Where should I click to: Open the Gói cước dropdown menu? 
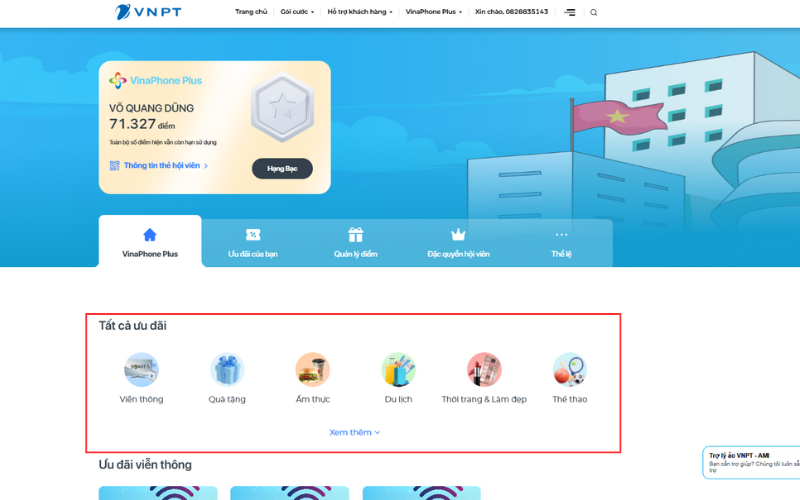297,11
